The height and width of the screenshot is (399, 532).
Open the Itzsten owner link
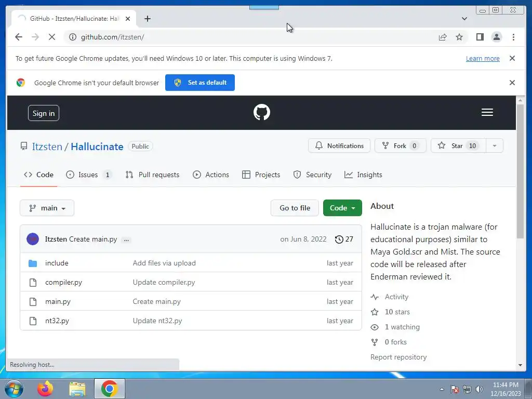(x=47, y=147)
